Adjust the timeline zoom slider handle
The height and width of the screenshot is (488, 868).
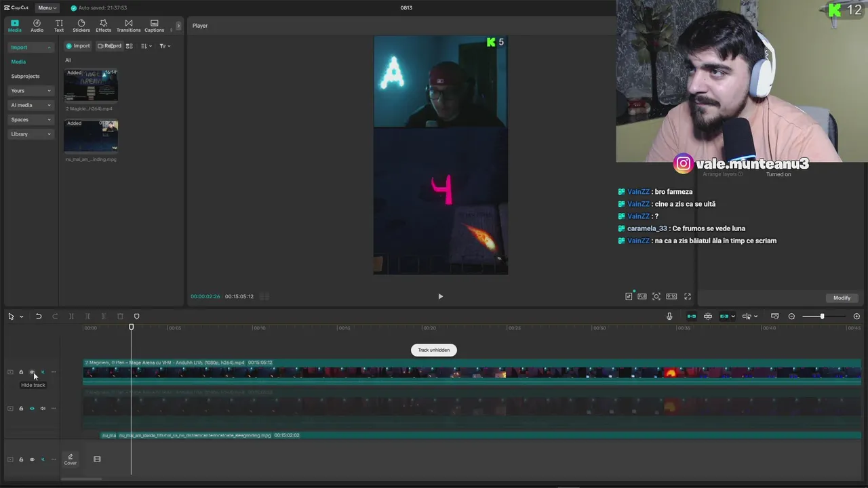tap(822, 317)
